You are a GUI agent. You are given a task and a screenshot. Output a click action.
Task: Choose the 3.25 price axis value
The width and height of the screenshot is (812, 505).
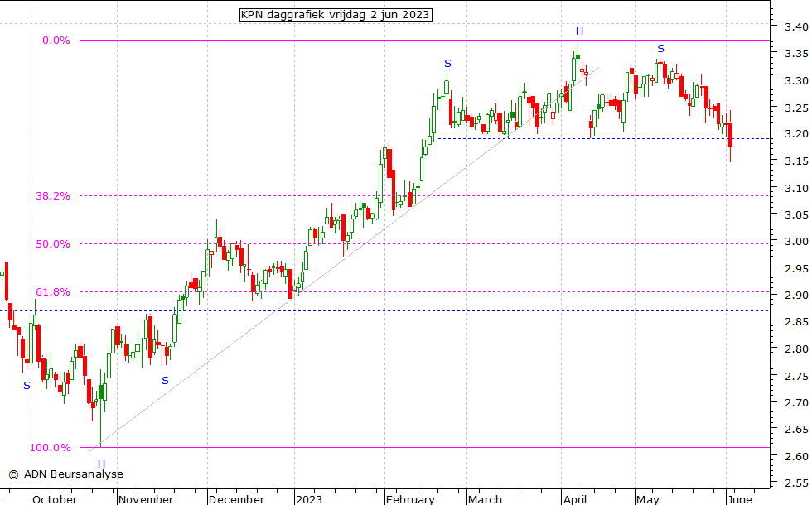click(x=796, y=108)
